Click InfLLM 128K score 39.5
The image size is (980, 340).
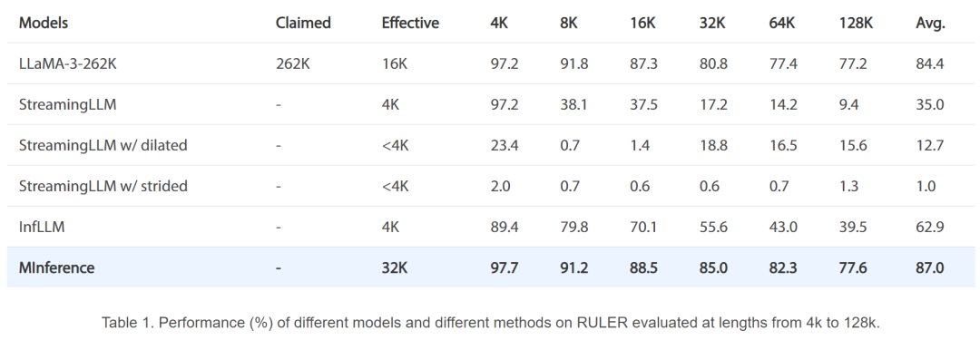click(852, 227)
